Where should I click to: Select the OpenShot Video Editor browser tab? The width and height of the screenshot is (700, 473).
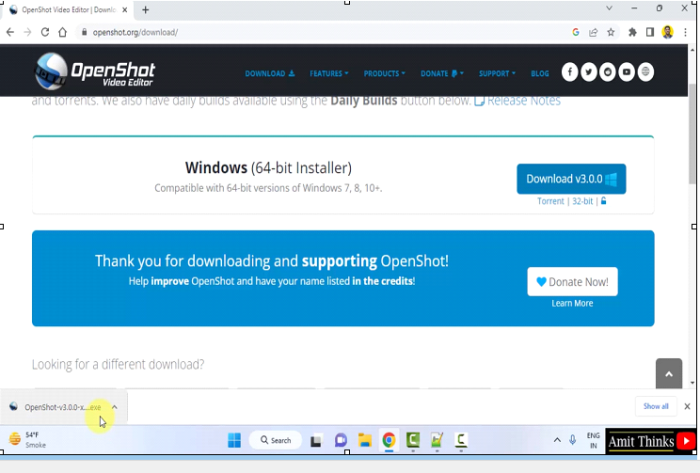point(67,10)
